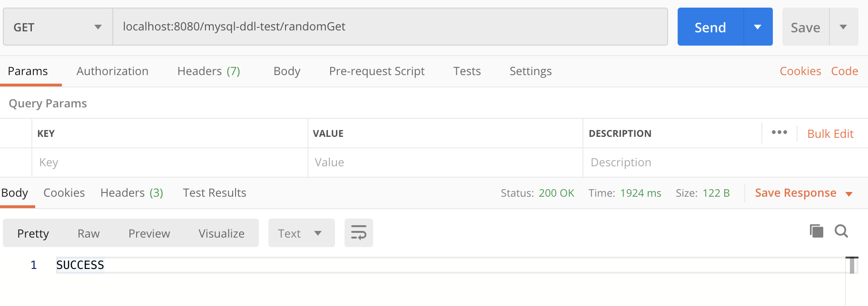Select the Visualize response view
868x306 pixels.
point(221,233)
